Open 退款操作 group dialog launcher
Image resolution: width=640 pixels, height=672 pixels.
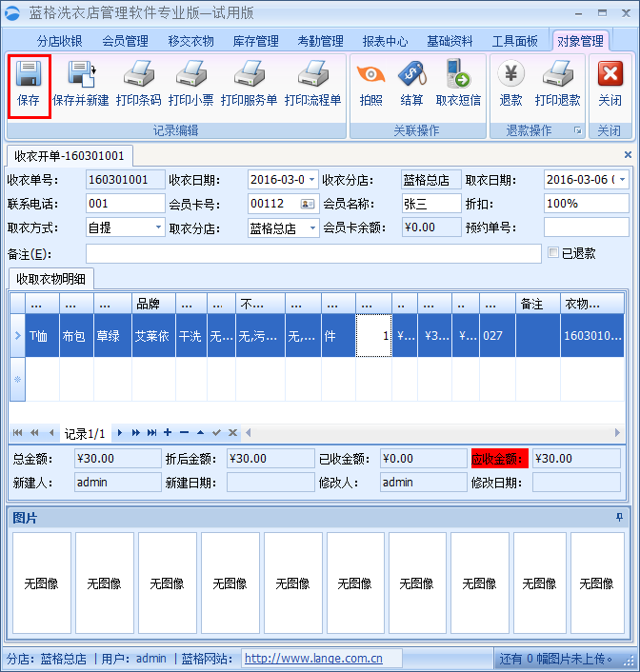pos(578,130)
